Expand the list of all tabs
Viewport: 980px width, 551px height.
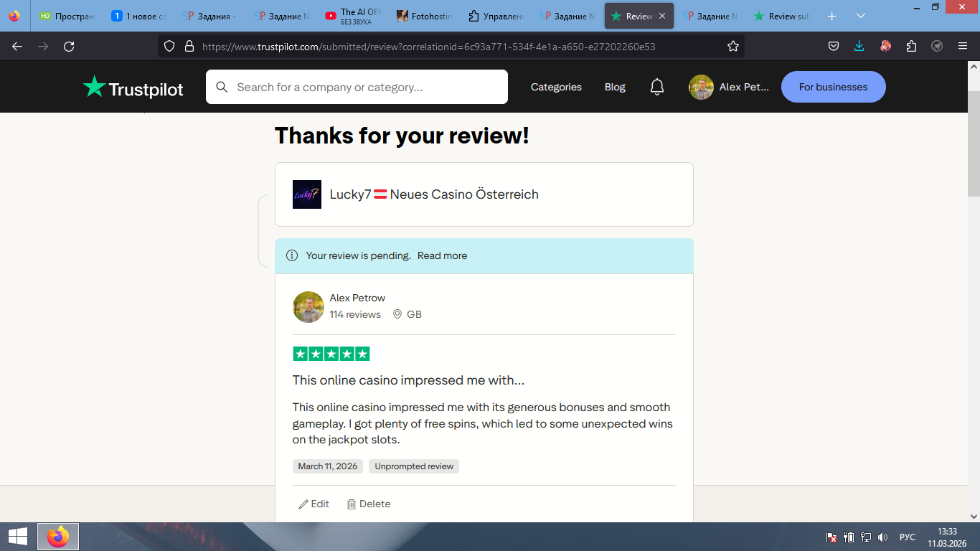pos(861,16)
